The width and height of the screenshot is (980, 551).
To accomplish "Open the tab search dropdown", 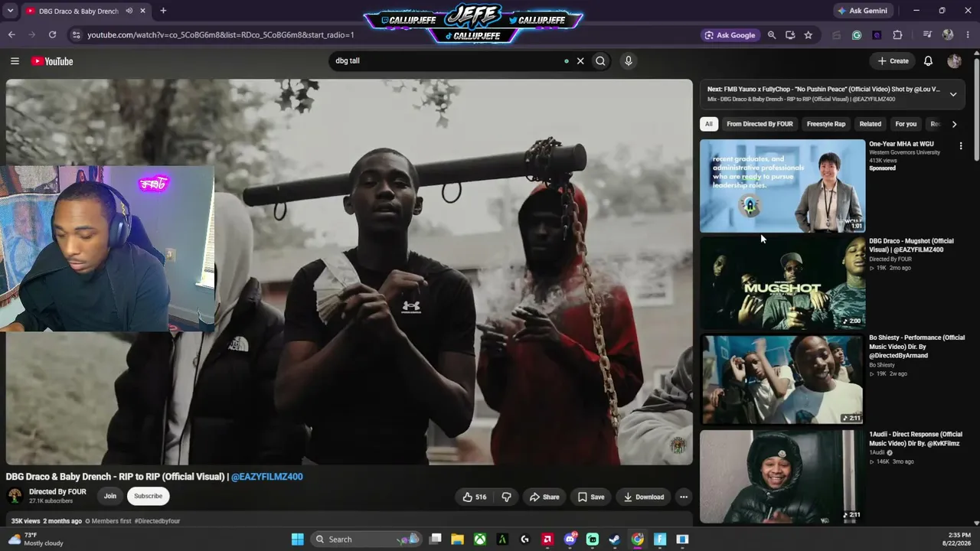I will [x=10, y=11].
